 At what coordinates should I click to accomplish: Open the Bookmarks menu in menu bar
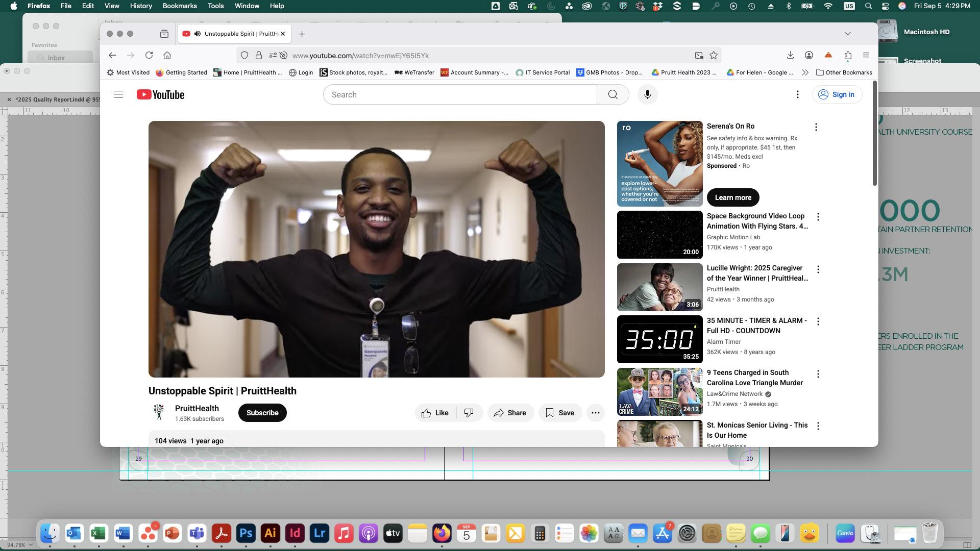click(179, 6)
